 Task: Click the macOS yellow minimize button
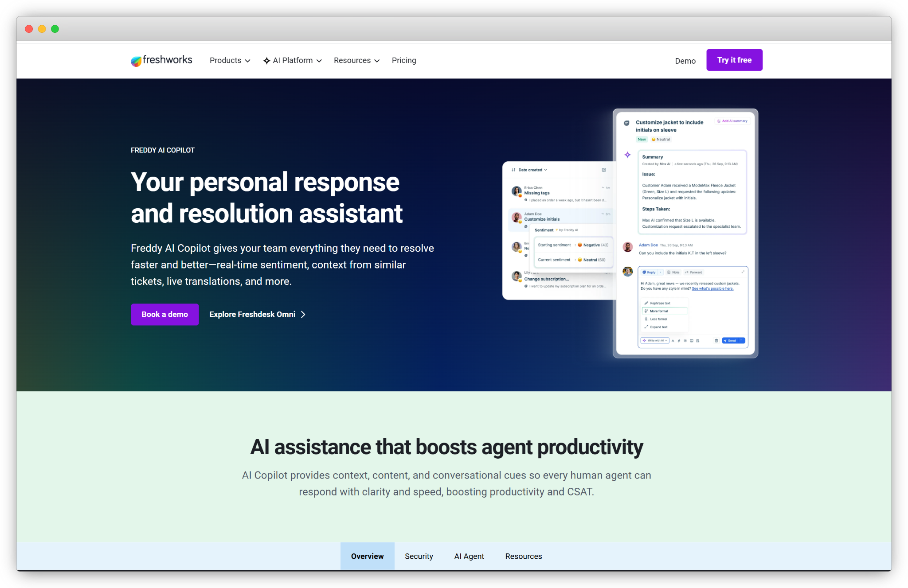pos(42,29)
